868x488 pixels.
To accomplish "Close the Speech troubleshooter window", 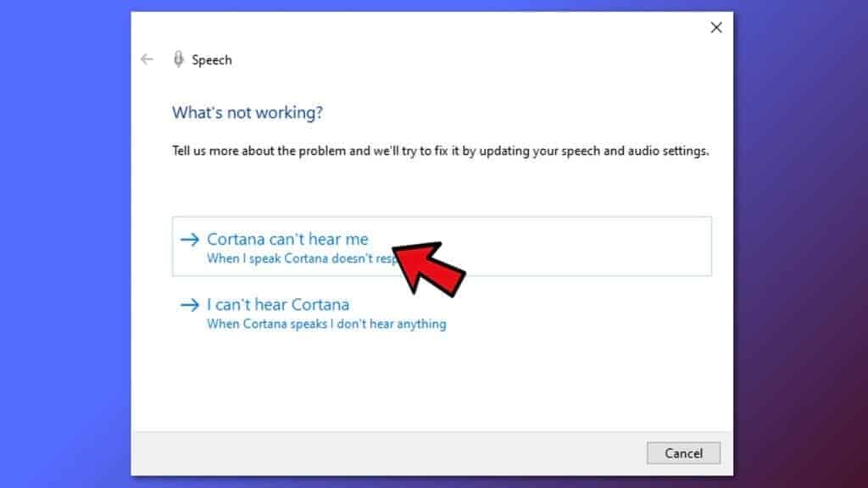I will tap(715, 28).
